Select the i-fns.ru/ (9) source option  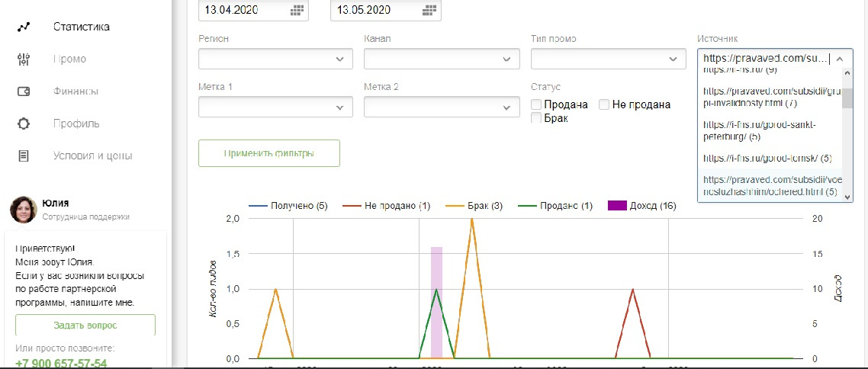pyautogui.click(x=770, y=71)
